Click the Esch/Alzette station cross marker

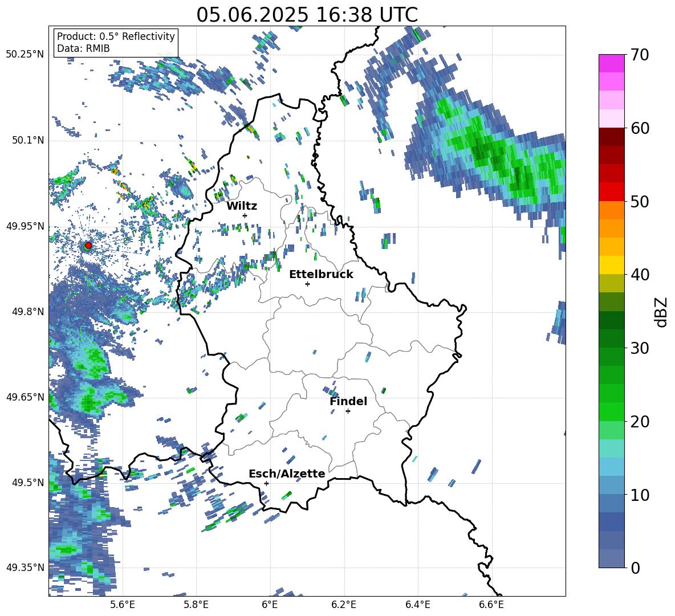(x=266, y=483)
